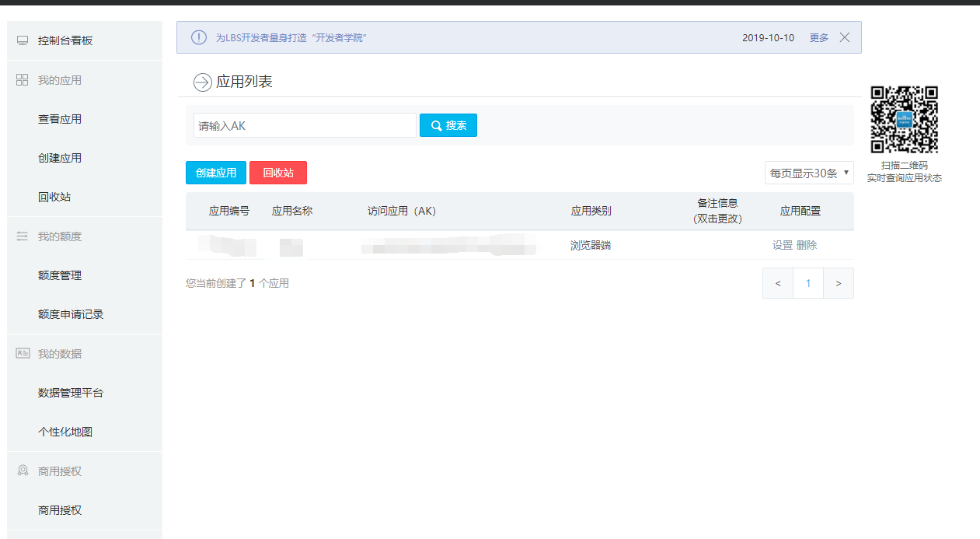980x539 pixels.
Task: Click the arrow icon beside 应用列表 title
Action: (x=201, y=82)
